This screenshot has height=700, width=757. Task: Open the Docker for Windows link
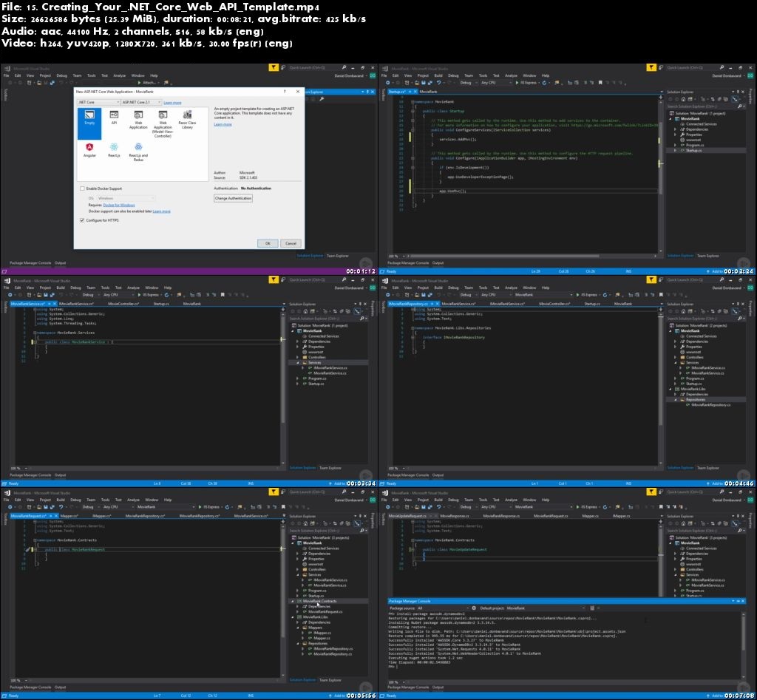point(119,205)
